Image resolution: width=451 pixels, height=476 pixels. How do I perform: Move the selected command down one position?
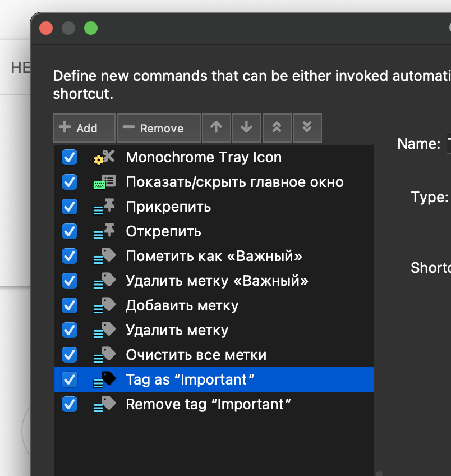[247, 128]
